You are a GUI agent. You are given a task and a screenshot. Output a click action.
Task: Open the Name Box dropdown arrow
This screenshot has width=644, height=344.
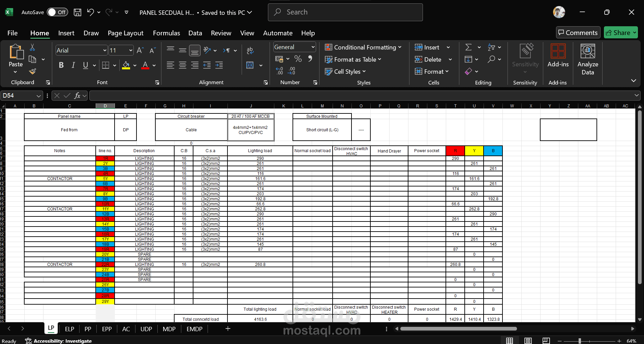click(x=39, y=96)
